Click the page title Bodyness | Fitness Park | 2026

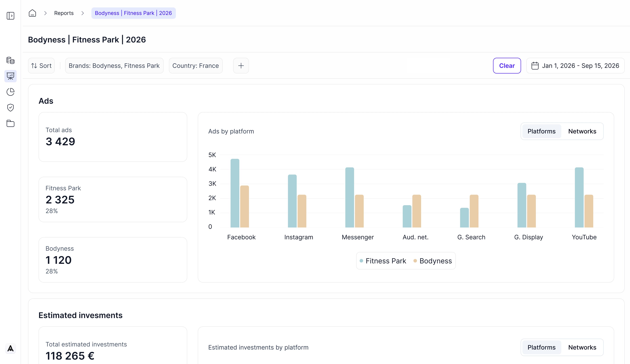pyautogui.click(x=87, y=40)
